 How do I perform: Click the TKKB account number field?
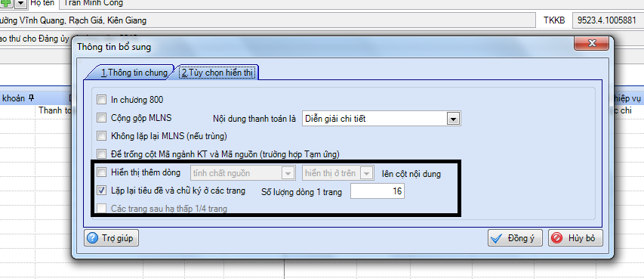608,20
